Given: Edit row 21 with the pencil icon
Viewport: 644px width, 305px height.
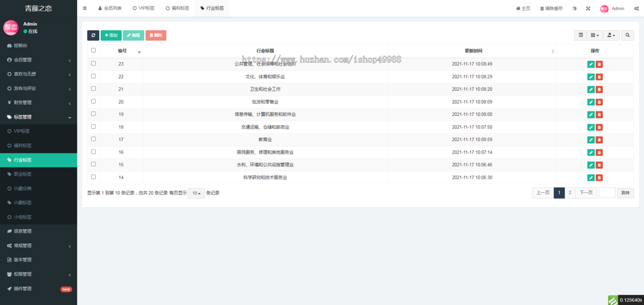Looking at the screenshot, I should tap(591, 90).
